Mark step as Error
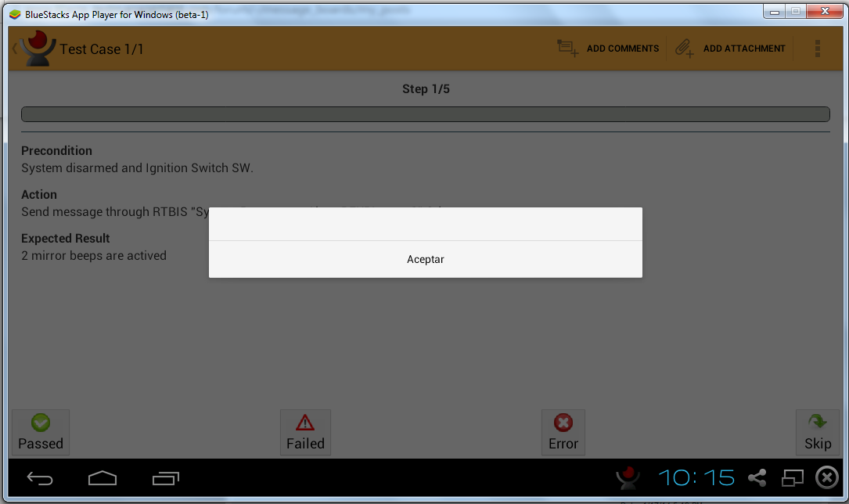This screenshot has height=504, width=849. 563,433
